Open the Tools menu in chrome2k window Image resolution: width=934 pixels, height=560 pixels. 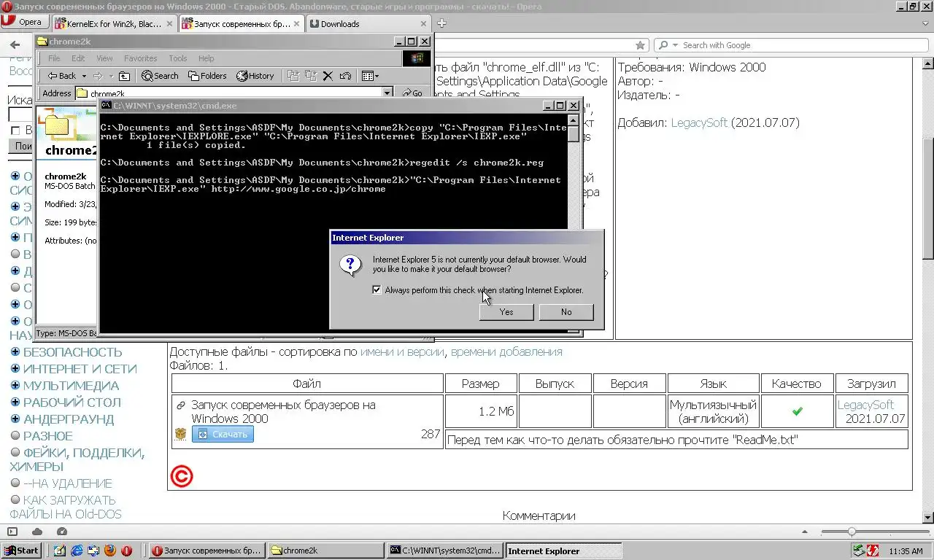tap(178, 58)
